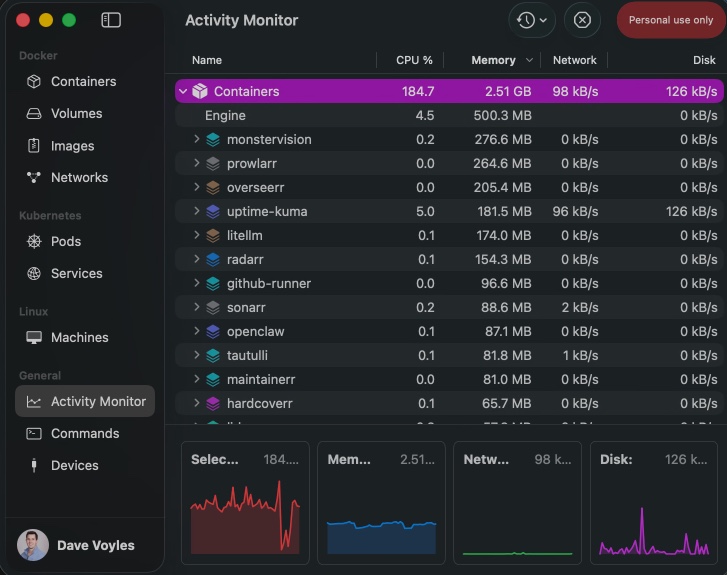Sort by the Name column header

(x=207, y=60)
